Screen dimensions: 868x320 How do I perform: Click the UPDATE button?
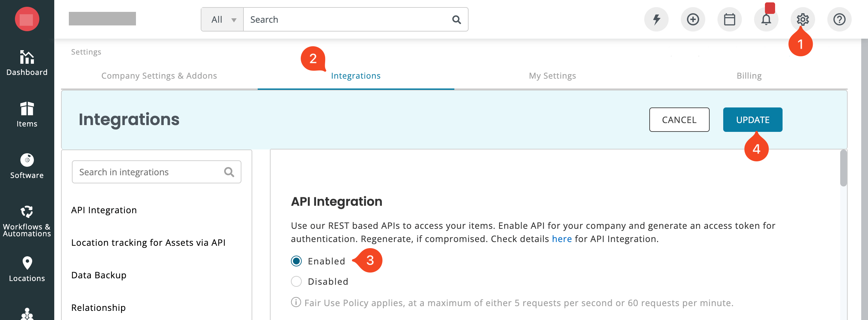pos(753,120)
